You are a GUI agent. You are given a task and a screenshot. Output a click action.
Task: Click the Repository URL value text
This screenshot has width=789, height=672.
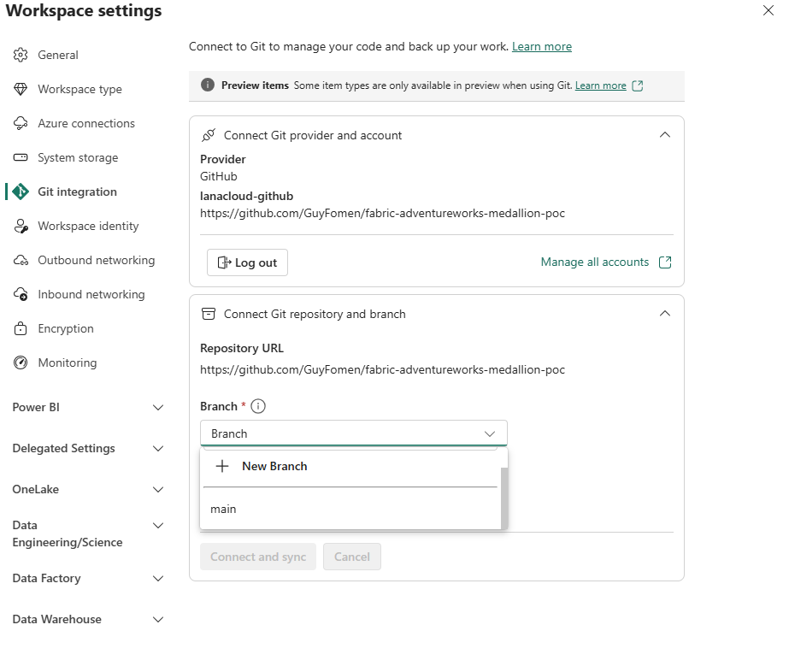point(382,370)
